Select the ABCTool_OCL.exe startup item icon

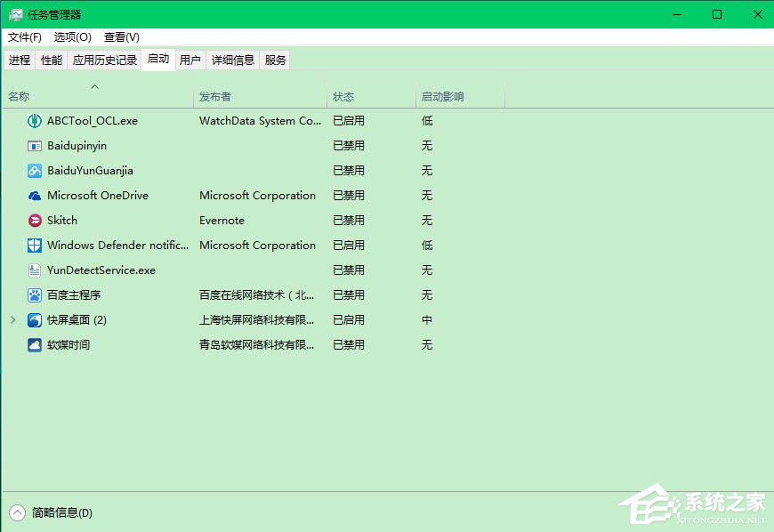click(34, 120)
